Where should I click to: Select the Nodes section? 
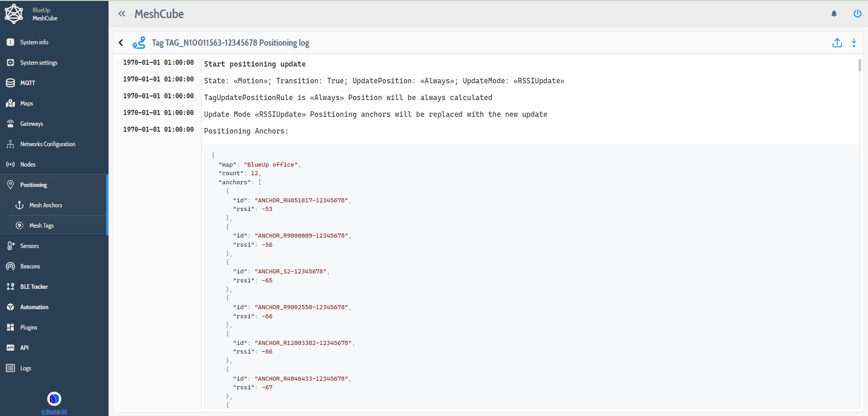pyautogui.click(x=28, y=164)
